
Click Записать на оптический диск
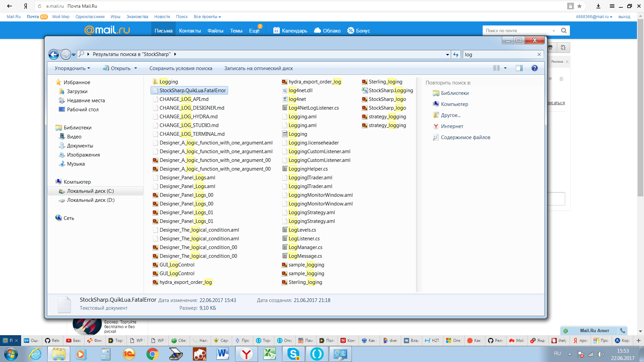click(258, 68)
